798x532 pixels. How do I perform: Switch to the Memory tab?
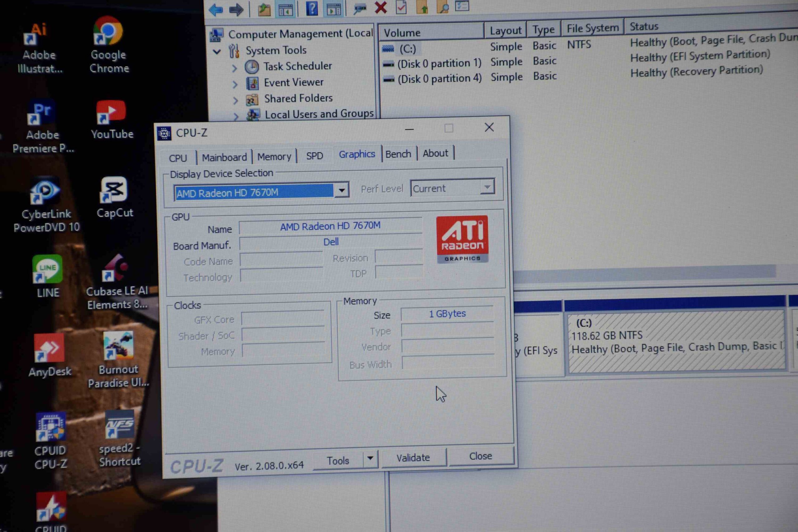[274, 156]
